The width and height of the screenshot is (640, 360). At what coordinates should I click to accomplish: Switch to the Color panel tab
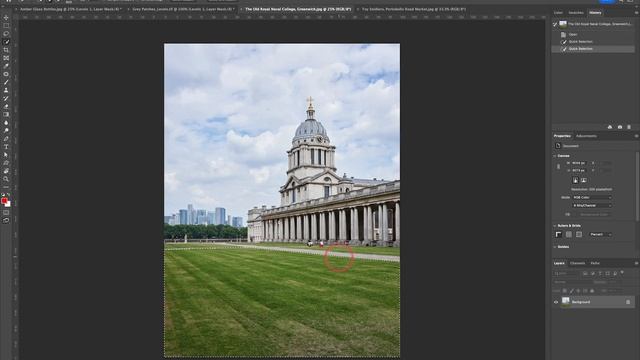click(x=558, y=13)
